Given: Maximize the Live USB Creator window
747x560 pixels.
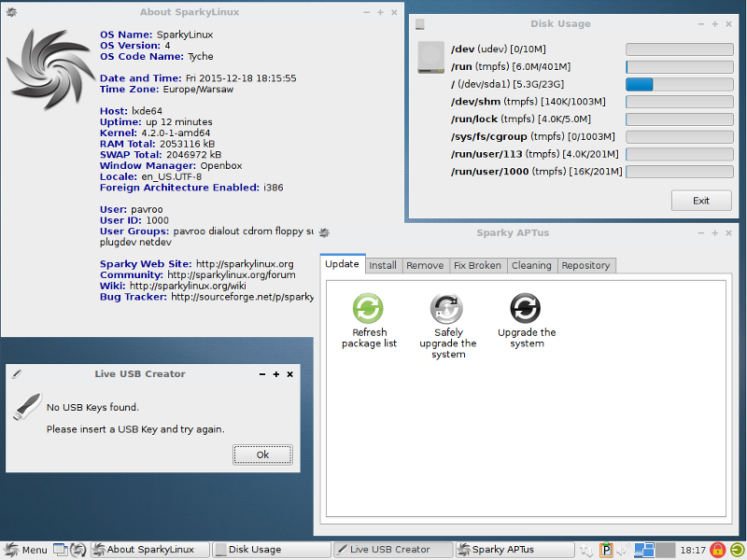Looking at the screenshot, I should (x=275, y=374).
